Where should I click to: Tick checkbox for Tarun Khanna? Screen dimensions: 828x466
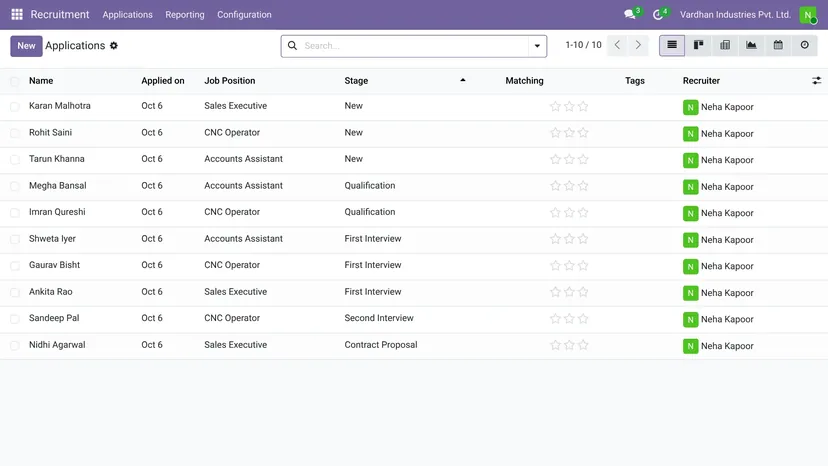[x=15, y=160]
